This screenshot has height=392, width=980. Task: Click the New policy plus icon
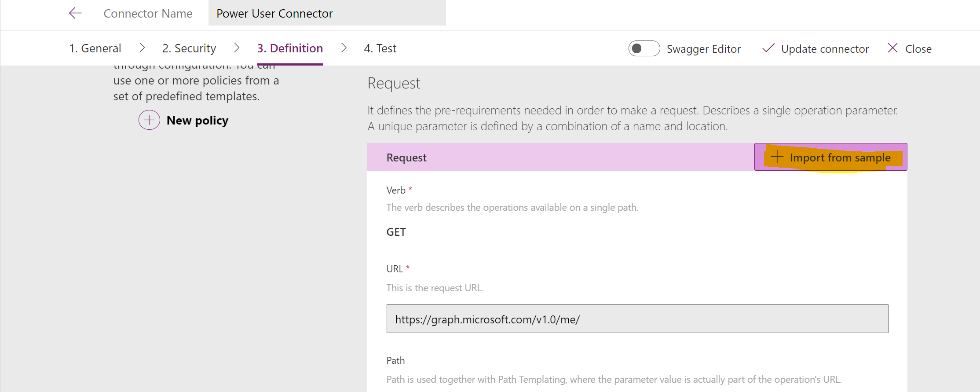click(149, 120)
